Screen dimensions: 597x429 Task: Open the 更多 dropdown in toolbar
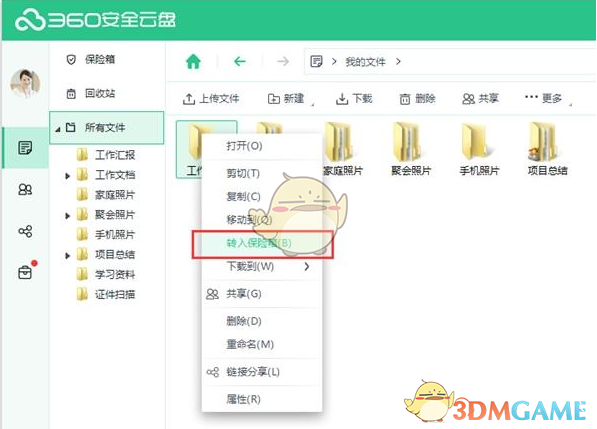(548, 98)
